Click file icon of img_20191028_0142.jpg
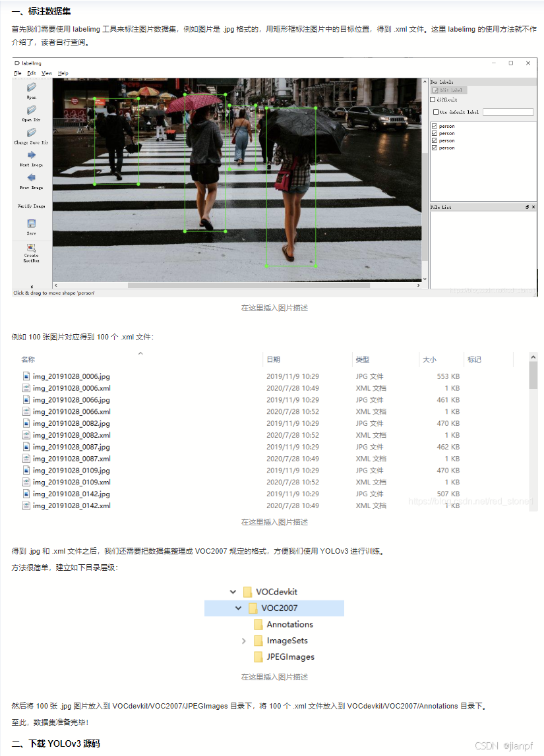The height and width of the screenshot is (756, 544). pos(26,494)
